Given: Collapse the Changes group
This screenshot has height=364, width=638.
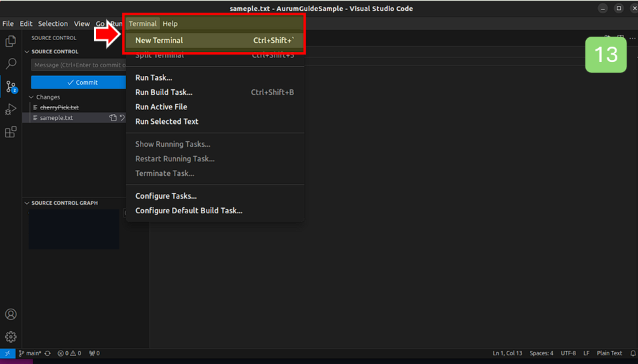Looking at the screenshot, I should pos(44,97).
